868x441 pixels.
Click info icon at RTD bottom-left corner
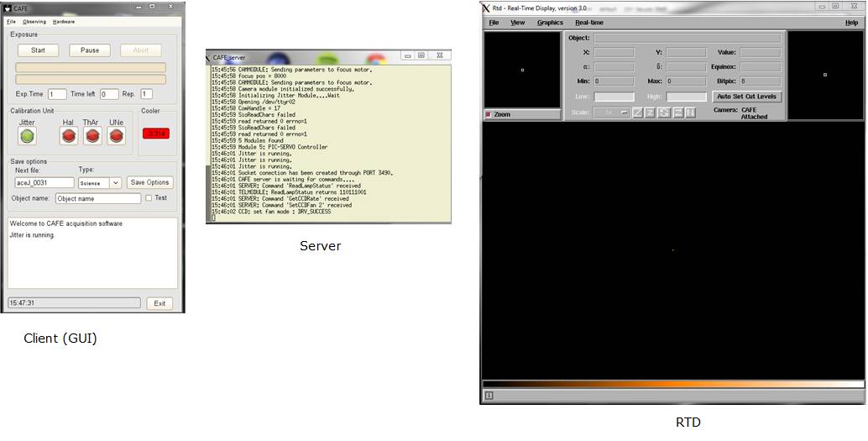[x=489, y=396]
